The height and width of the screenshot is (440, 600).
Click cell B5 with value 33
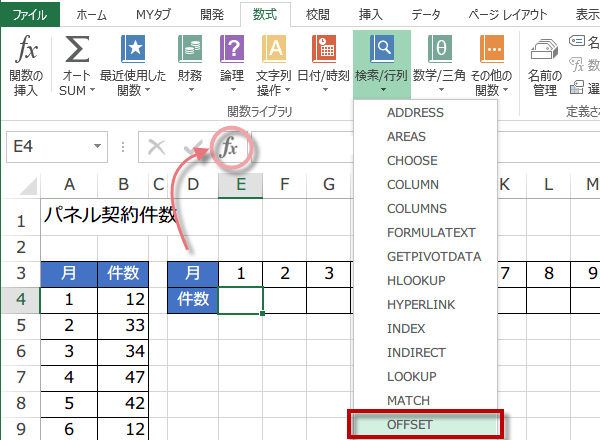point(123,326)
